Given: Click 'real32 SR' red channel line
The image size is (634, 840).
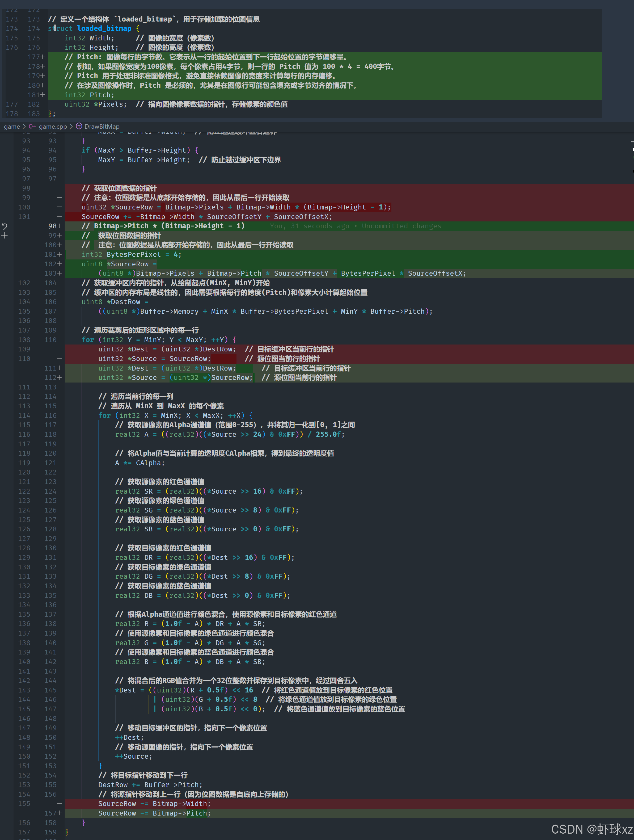Looking at the screenshot, I should point(209,492).
